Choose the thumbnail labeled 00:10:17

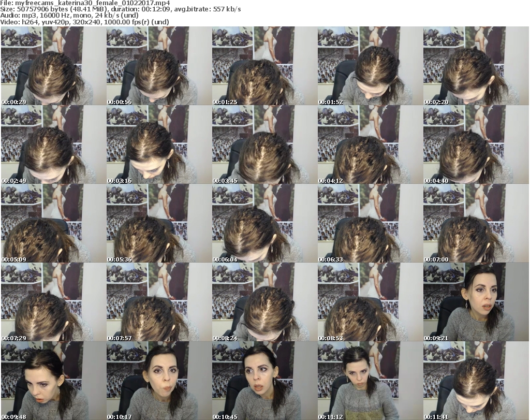159,381
